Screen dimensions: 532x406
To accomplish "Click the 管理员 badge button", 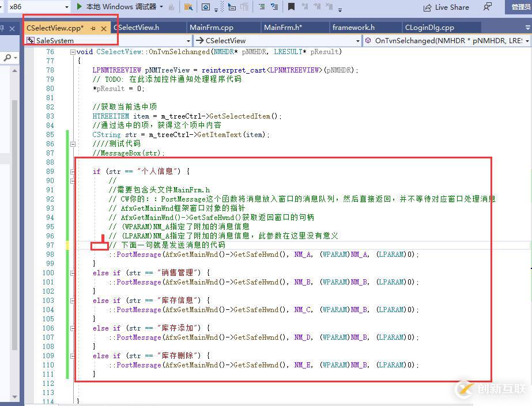I will click(x=520, y=7).
